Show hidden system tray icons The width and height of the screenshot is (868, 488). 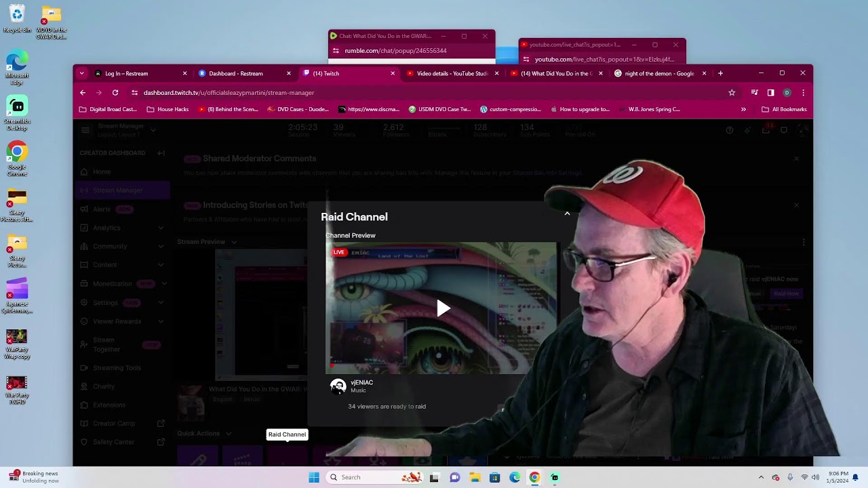pyautogui.click(x=761, y=477)
